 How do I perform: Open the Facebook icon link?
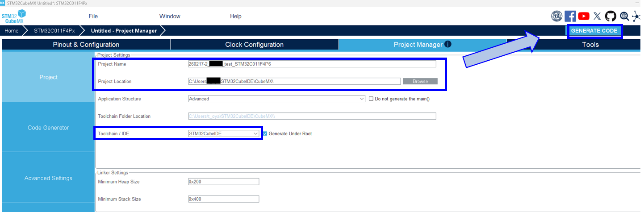click(x=570, y=16)
